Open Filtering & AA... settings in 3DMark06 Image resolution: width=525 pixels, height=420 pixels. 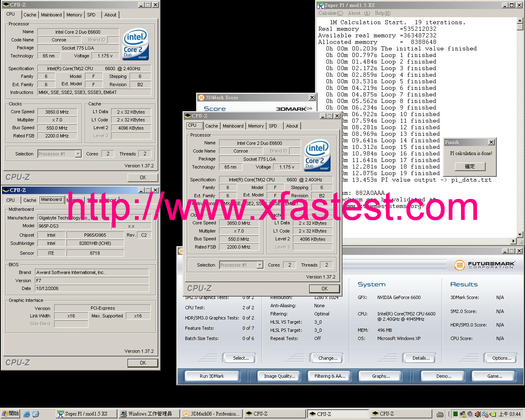pos(330,376)
